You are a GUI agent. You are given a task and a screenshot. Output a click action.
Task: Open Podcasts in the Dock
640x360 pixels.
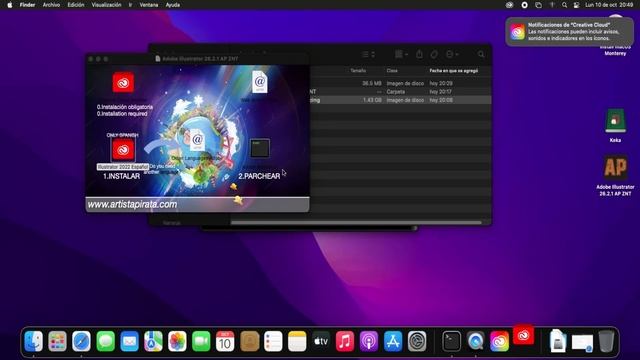(x=369, y=341)
